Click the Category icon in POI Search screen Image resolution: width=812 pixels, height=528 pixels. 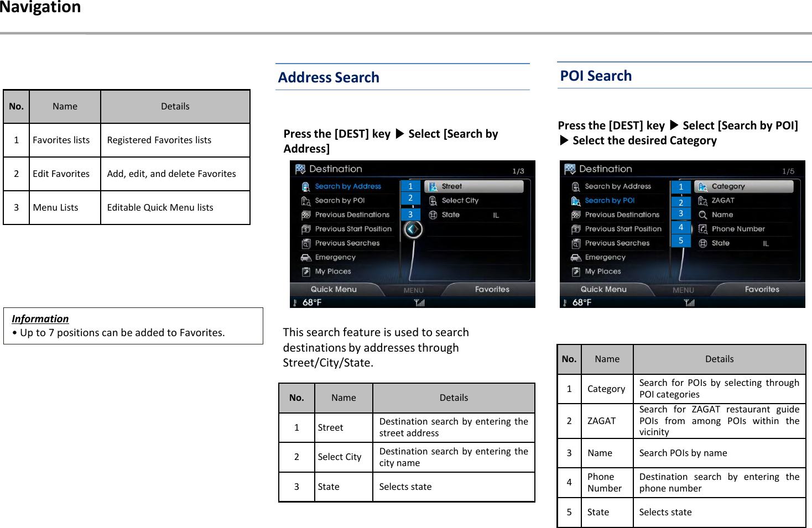point(703,187)
